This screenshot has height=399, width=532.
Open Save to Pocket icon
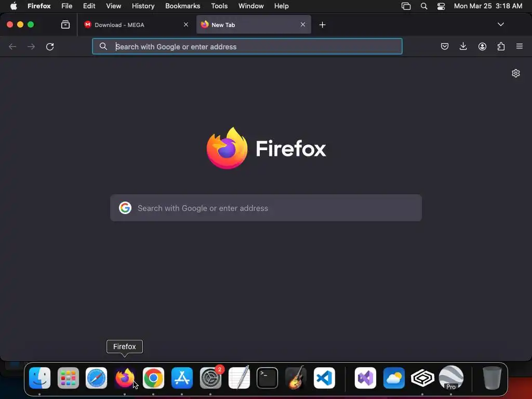[445, 46]
